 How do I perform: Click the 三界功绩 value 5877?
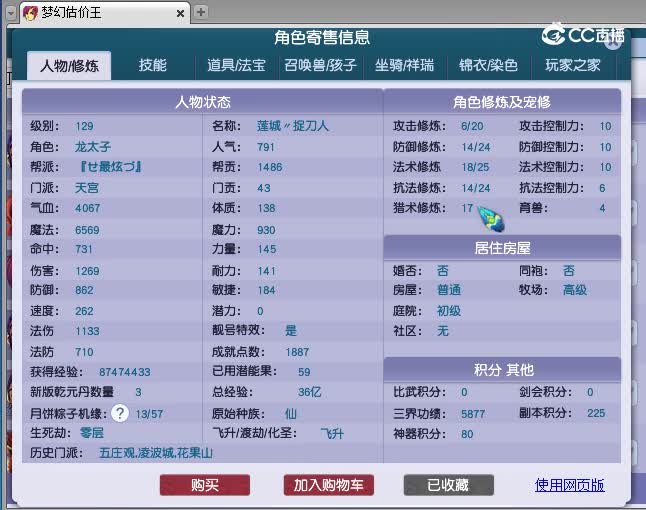pyautogui.click(x=473, y=414)
